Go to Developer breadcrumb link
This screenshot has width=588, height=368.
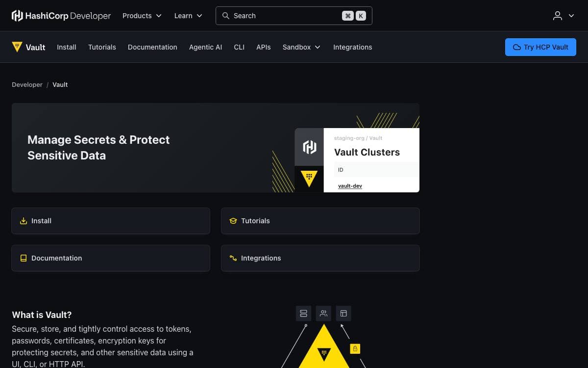[27, 84]
